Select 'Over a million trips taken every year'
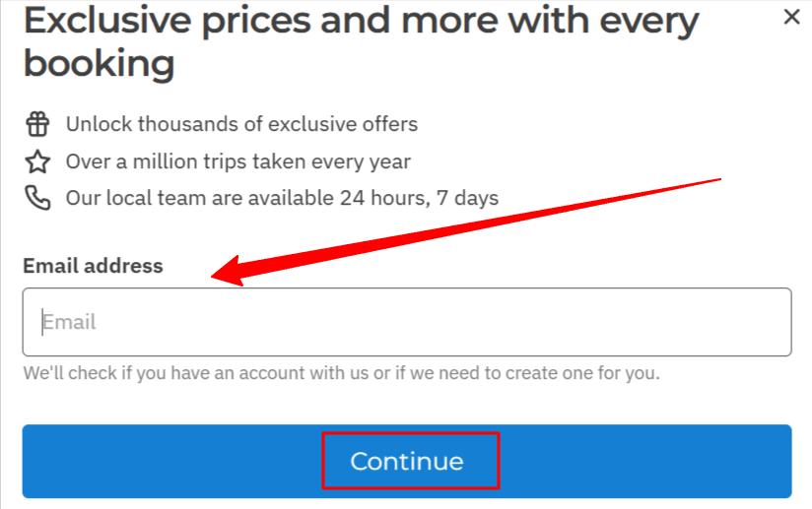The height and width of the screenshot is (509, 812). click(x=237, y=161)
